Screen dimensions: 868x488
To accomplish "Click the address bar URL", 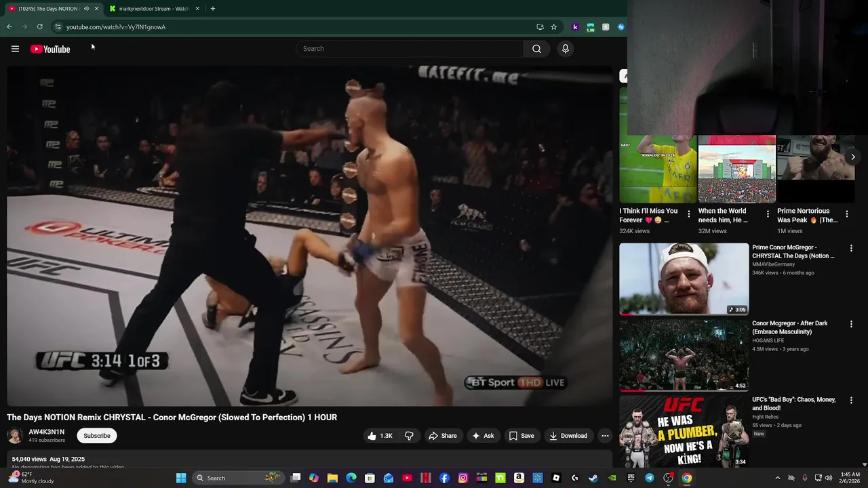I will (116, 27).
